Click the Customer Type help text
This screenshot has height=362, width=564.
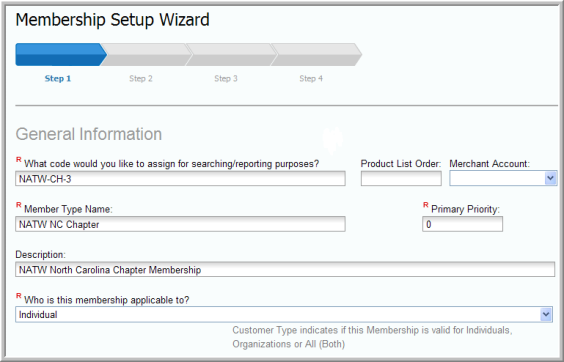(372, 337)
